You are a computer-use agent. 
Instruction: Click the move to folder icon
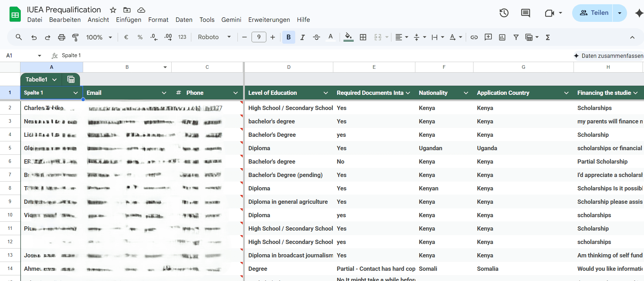127,10
